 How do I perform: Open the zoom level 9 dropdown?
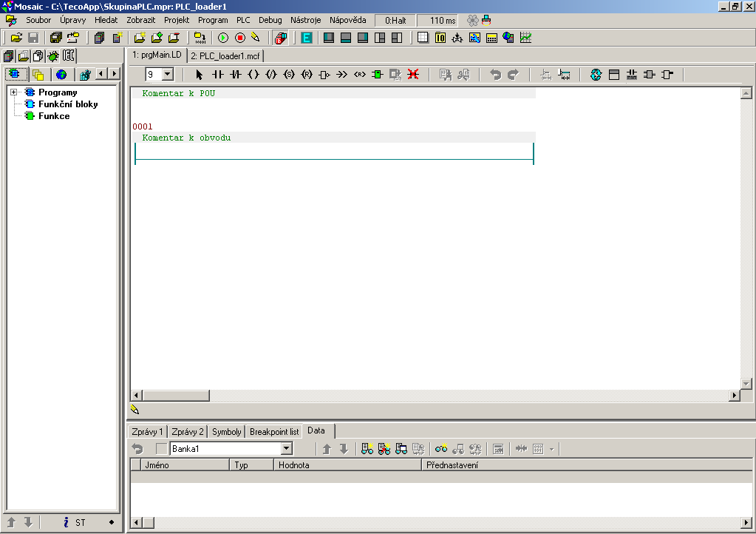pyautogui.click(x=167, y=74)
